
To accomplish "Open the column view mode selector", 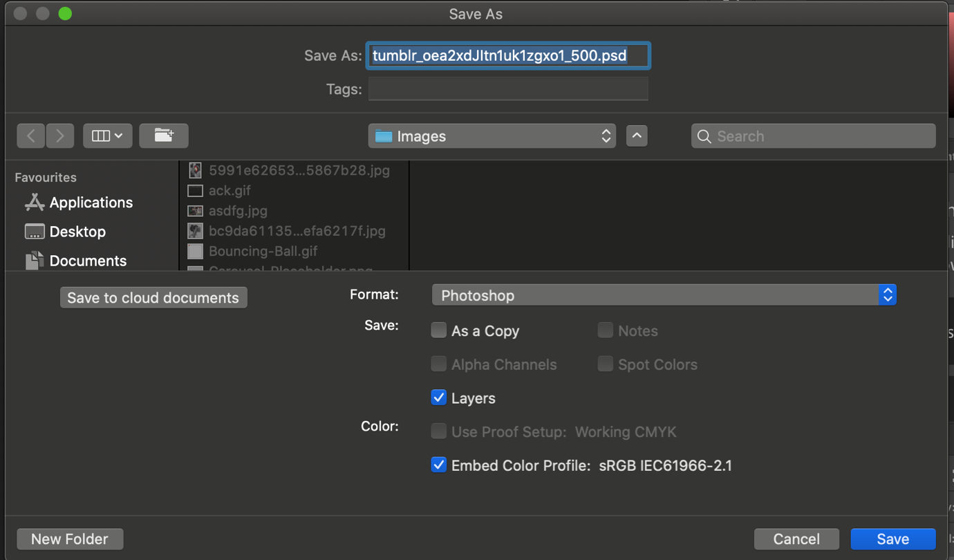I will [107, 136].
